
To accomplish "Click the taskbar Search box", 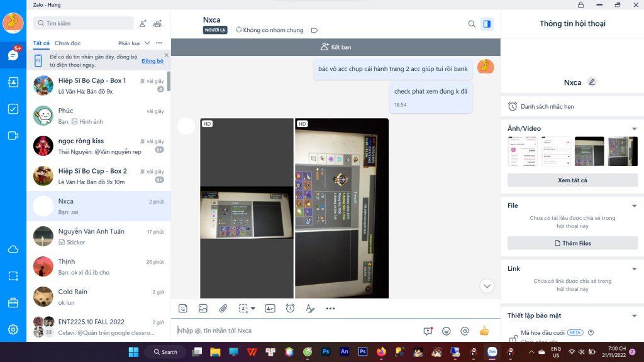I will (x=165, y=352).
